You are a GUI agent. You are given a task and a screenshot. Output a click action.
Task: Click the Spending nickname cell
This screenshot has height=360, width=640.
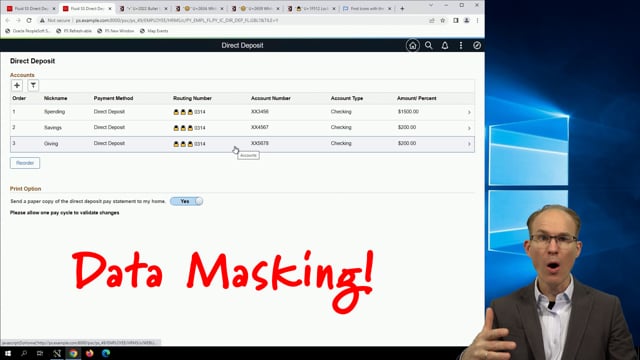54,112
